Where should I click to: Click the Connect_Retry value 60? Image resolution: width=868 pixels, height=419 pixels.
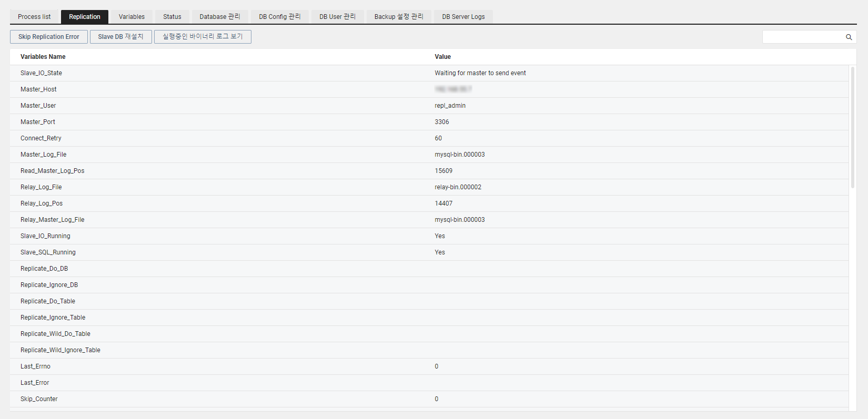point(438,138)
